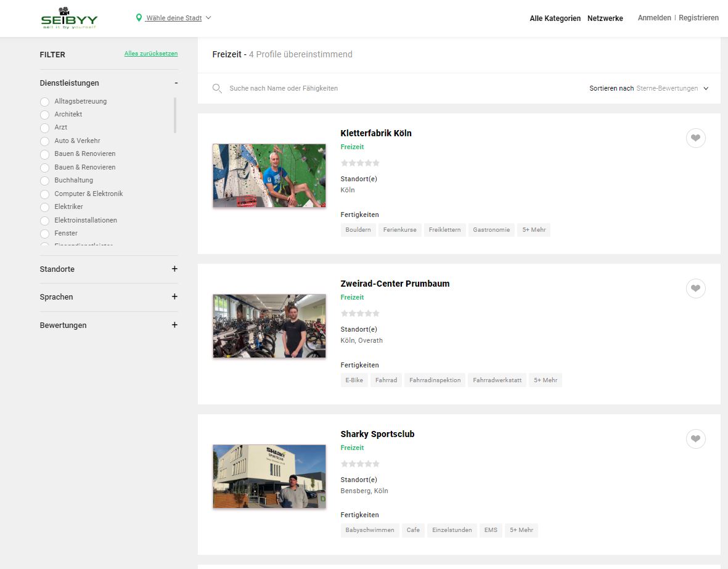Click the '4 Profile übereinstimmend' results text
Image resolution: width=728 pixels, height=569 pixels.
click(x=300, y=54)
